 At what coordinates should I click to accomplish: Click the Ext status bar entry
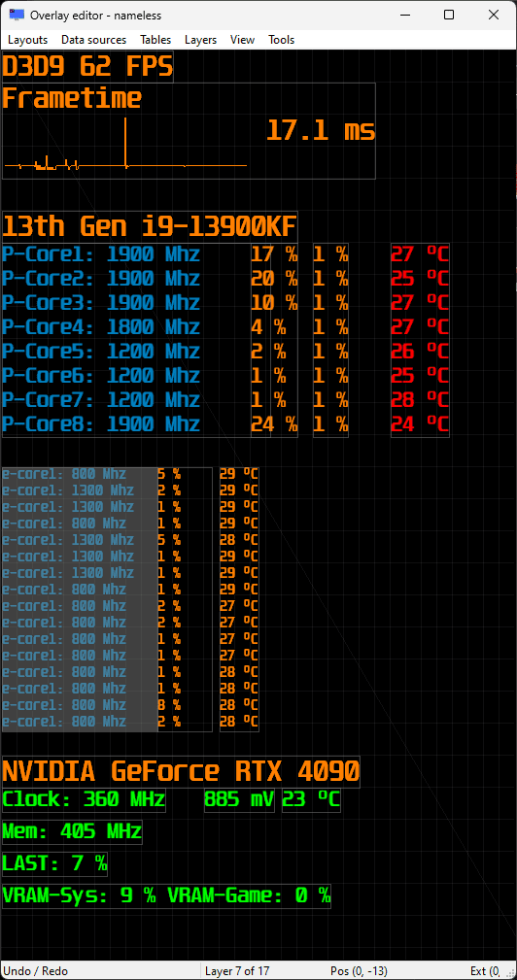(x=485, y=970)
